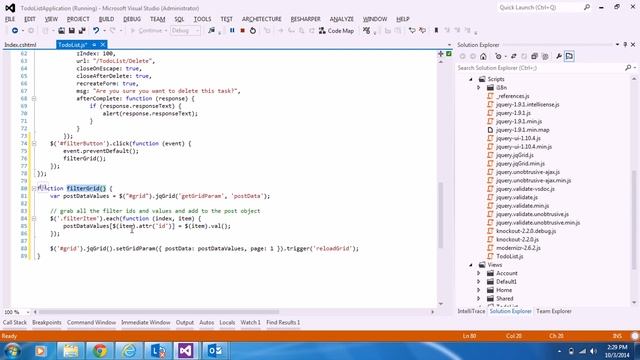Show the Immediate Window tab
The image size is (640, 360).
(146, 322)
